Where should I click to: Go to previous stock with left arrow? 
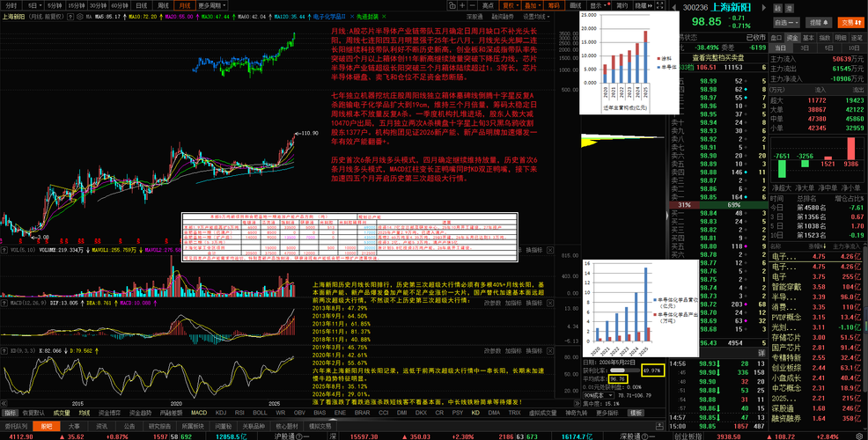click(x=674, y=7)
